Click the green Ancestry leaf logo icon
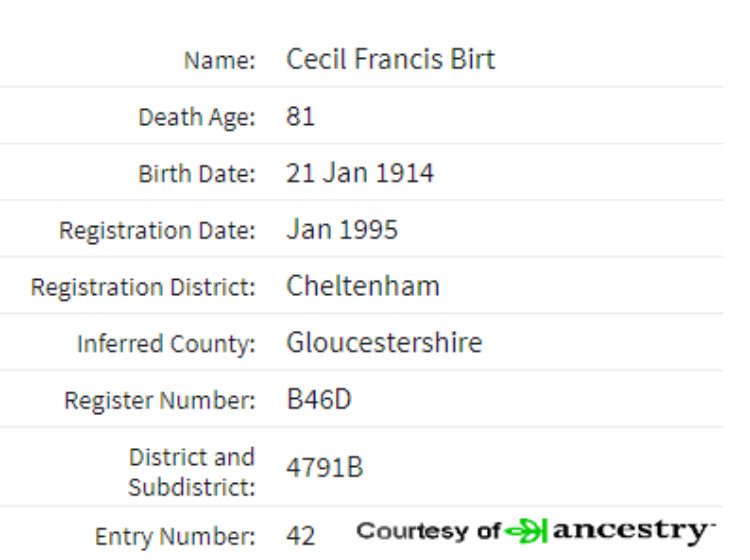The image size is (750, 560). pyautogui.click(x=526, y=531)
